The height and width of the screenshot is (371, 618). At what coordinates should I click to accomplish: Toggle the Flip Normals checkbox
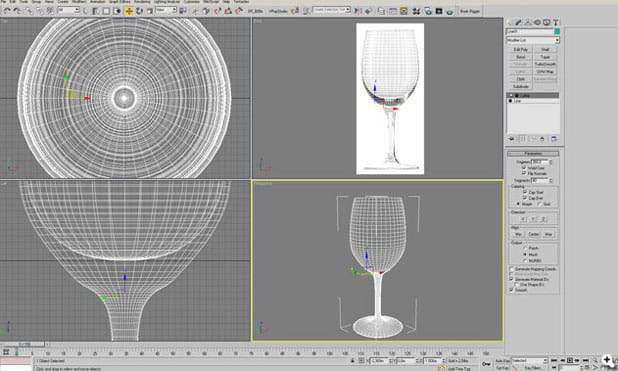(x=524, y=173)
